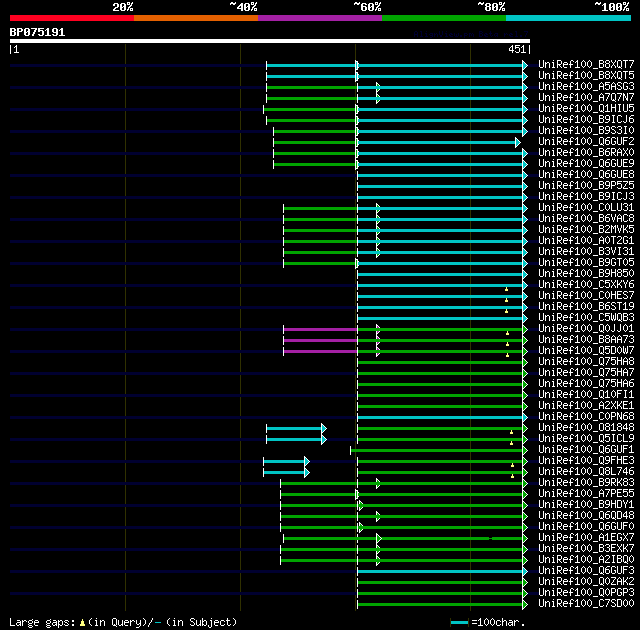Open UniRef100_Q1HIU5 entry
This screenshot has height=630, width=640.
586,109
